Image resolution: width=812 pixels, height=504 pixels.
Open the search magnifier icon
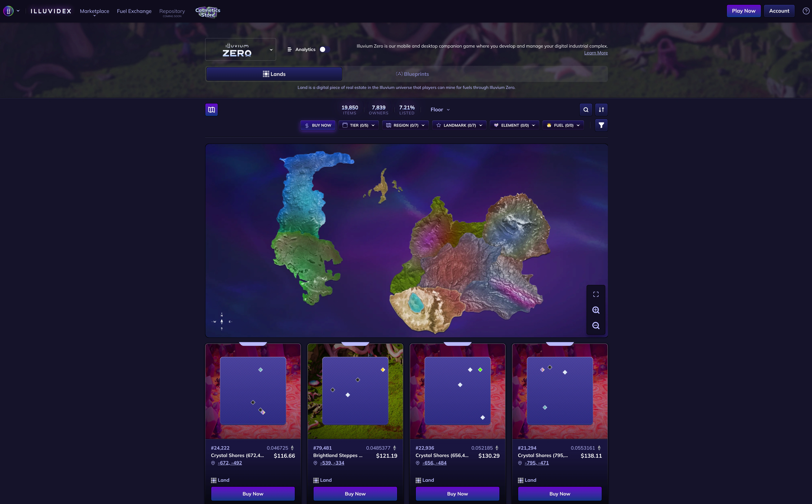(x=586, y=110)
